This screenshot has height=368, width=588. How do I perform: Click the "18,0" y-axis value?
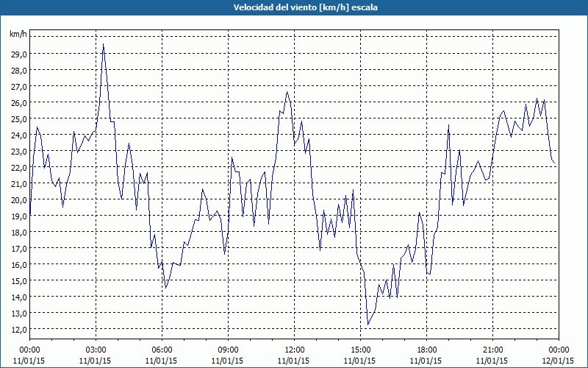19,233
